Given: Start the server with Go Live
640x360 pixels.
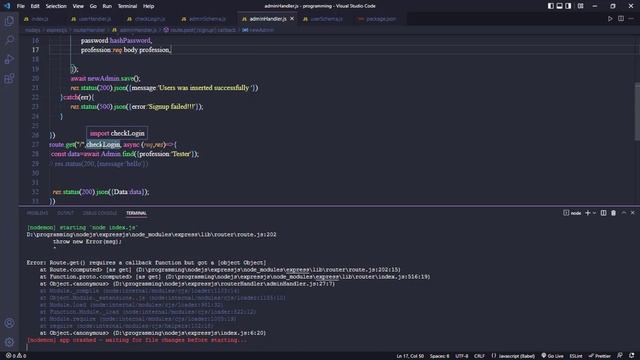Looking at the screenshot, I should coord(552,356).
